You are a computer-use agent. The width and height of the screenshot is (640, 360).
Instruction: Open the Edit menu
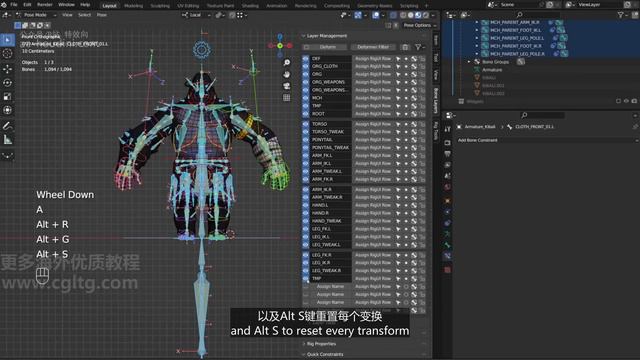tap(27, 4)
